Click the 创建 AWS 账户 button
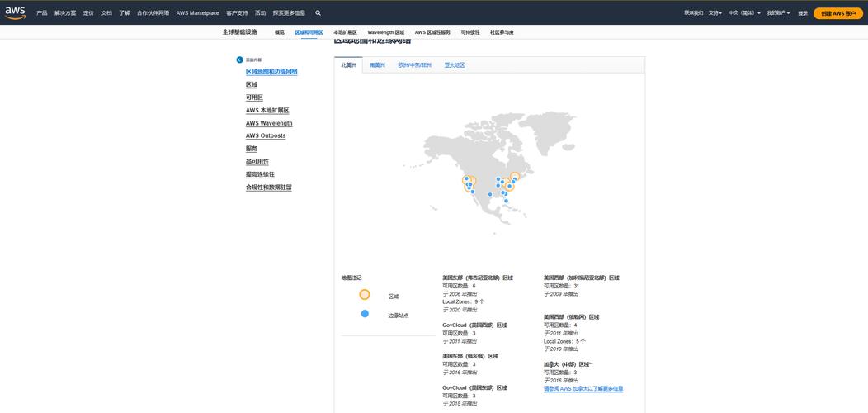This screenshot has height=413, width=868. (x=838, y=13)
